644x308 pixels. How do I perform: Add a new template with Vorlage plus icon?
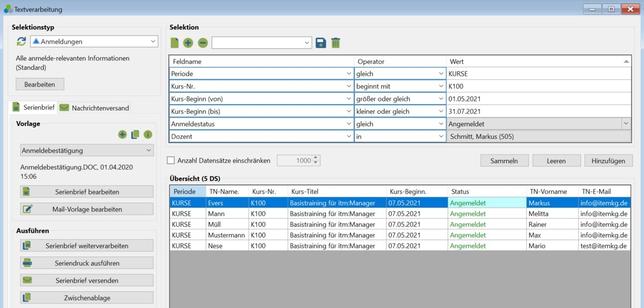point(122,135)
